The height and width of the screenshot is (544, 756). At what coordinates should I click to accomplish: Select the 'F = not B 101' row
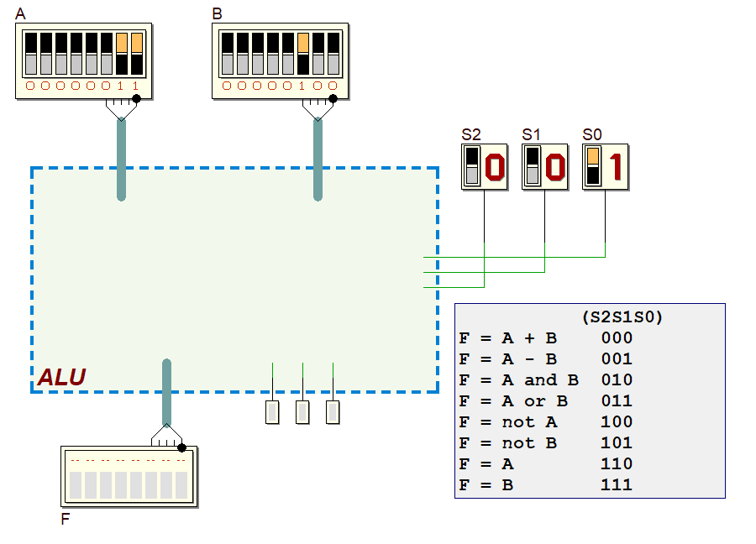click(x=546, y=442)
